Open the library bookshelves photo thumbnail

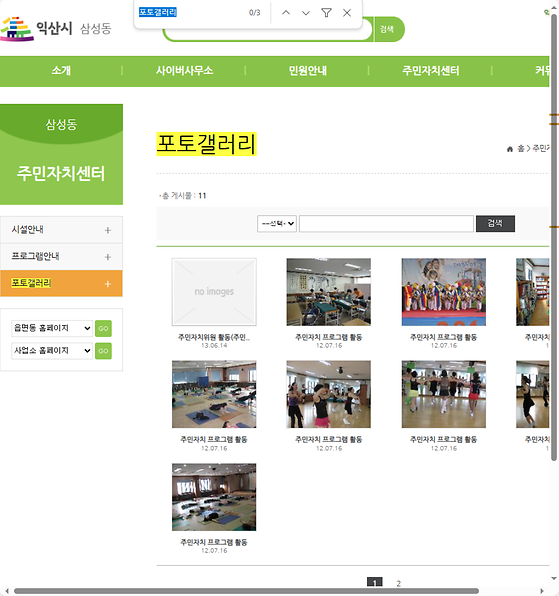pyautogui.click(x=533, y=292)
